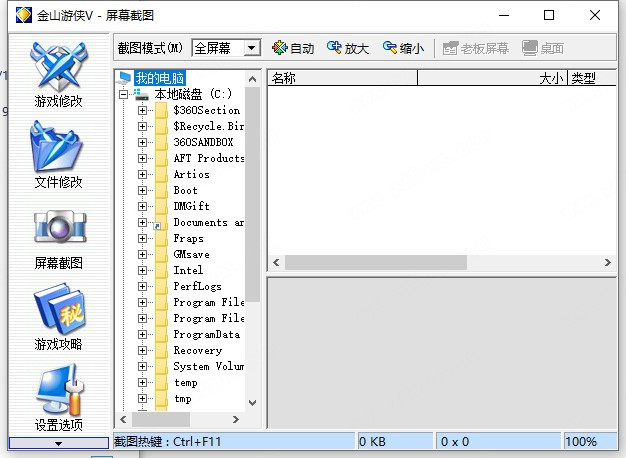Expand the Fraps folder
The width and height of the screenshot is (626, 458).
pos(142,238)
